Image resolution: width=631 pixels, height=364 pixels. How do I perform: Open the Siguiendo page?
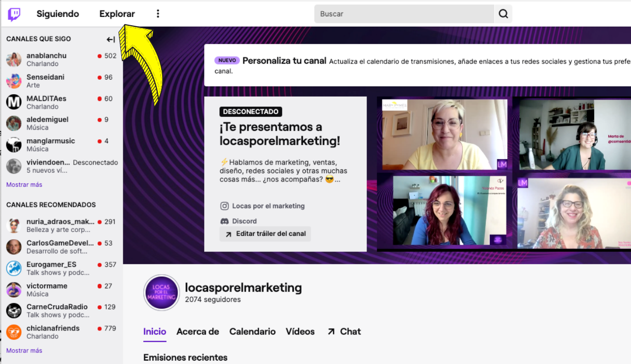pyautogui.click(x=58, y=14)
